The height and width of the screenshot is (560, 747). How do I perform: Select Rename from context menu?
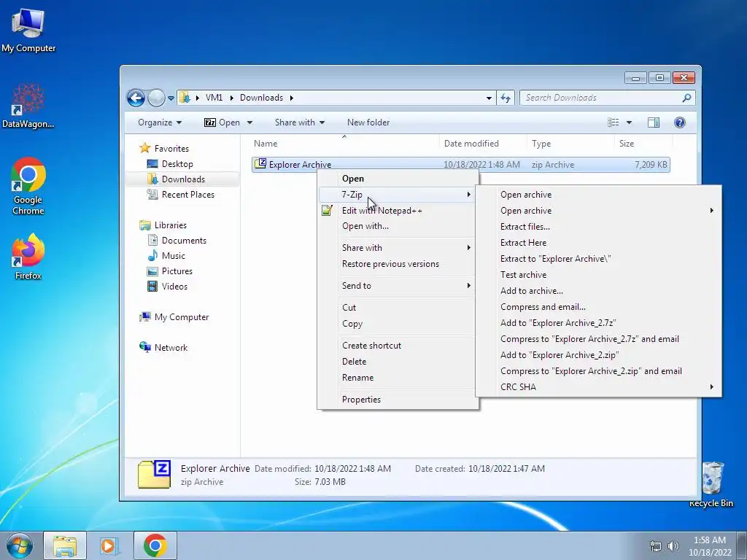point(398,378)
